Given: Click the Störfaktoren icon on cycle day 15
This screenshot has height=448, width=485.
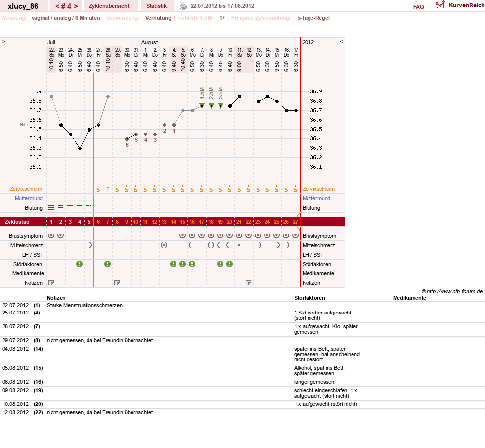Looking at the screenshot, I should point(183,264).
